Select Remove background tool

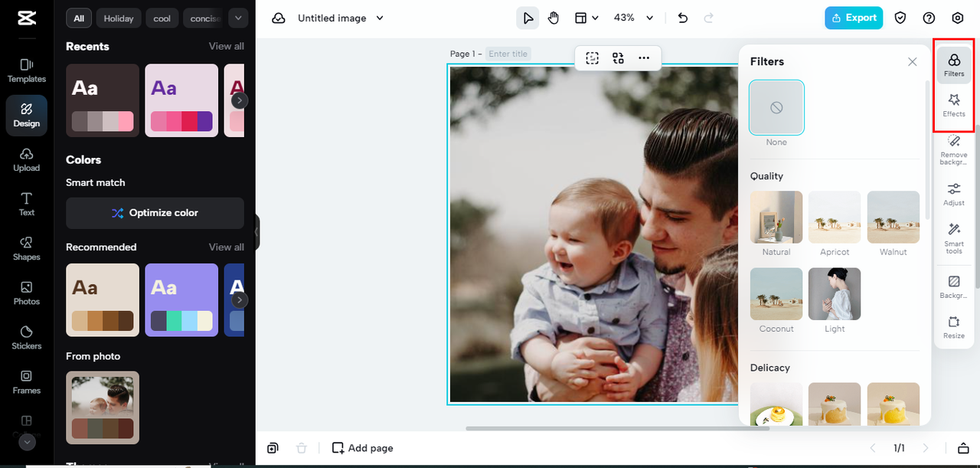954,149
